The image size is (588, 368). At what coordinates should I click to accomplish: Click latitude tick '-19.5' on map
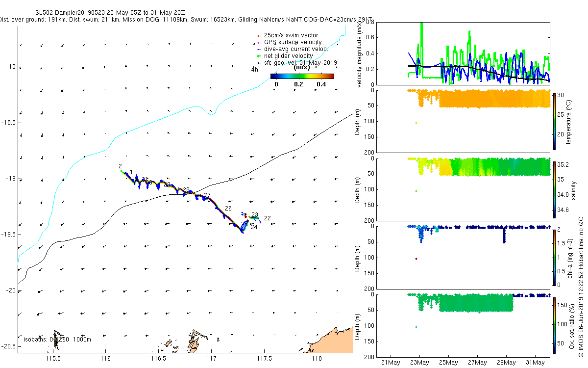tap(8, 235)
